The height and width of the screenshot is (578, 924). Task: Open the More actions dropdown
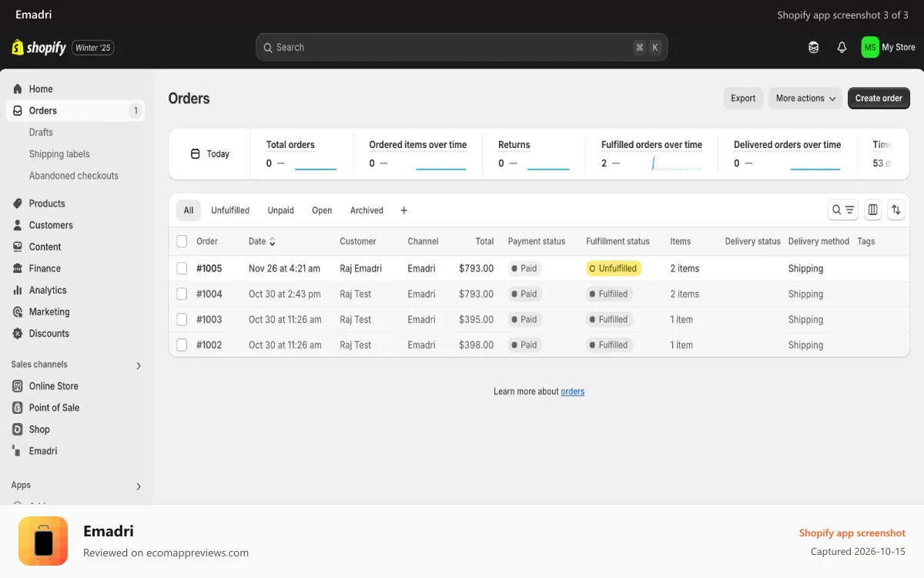point(805,98)
